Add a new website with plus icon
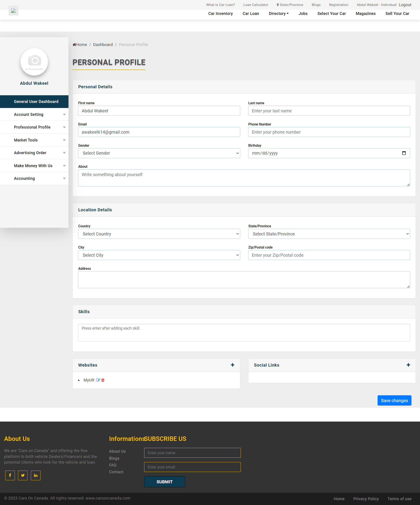 232,365
